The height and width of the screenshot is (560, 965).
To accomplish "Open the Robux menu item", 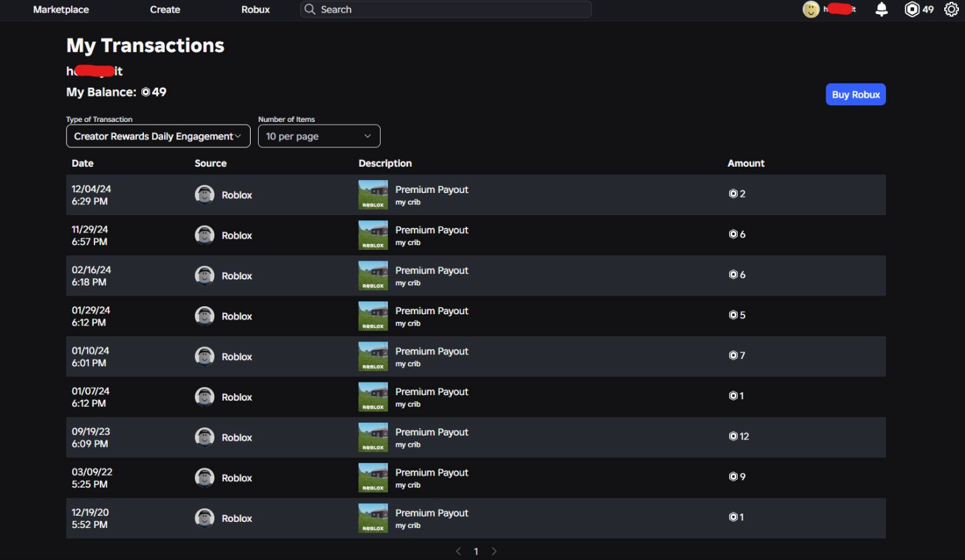I will pos(255,9).
